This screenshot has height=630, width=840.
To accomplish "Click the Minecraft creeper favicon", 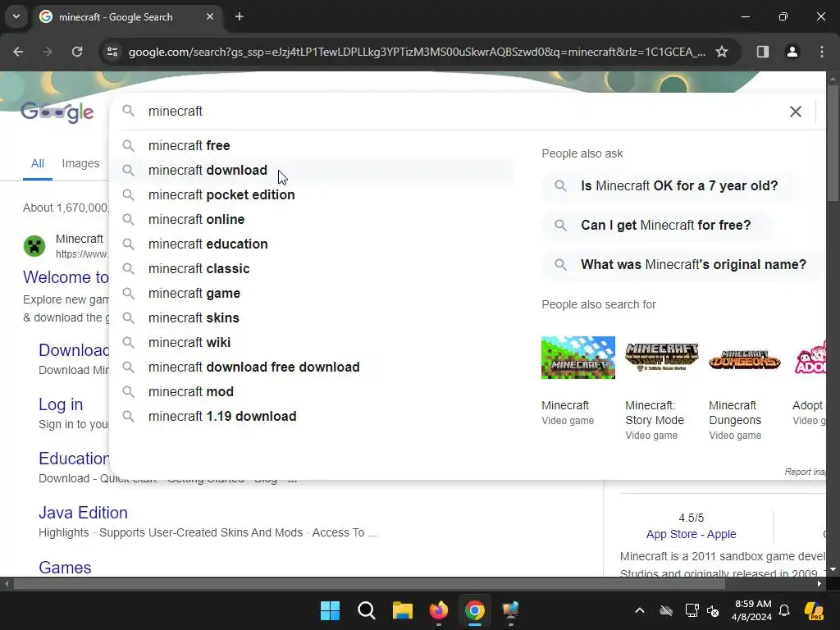I will point(34,246).
